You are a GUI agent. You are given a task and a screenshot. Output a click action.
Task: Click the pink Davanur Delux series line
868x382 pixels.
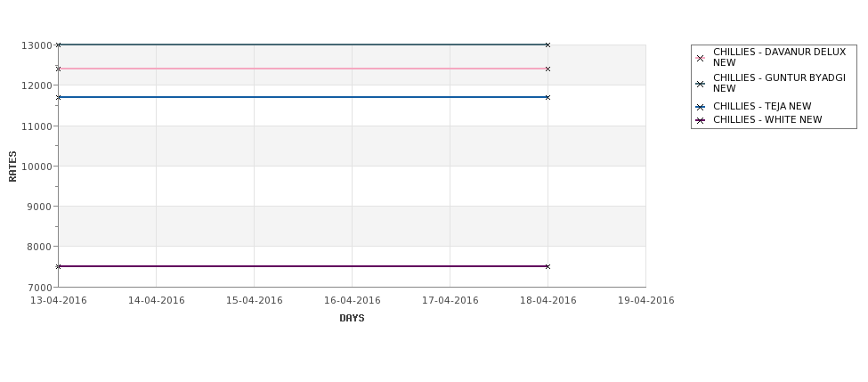click(x=303, y=69)
